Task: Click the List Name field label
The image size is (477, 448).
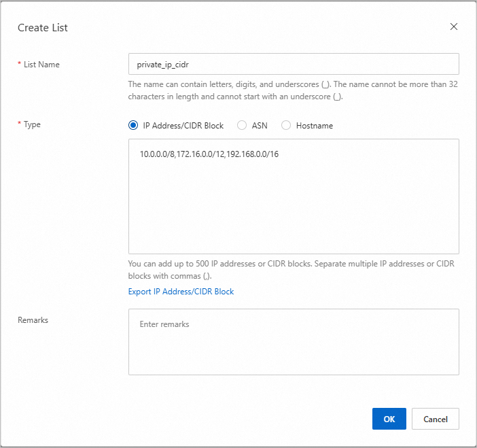Action: click(41, 65)
